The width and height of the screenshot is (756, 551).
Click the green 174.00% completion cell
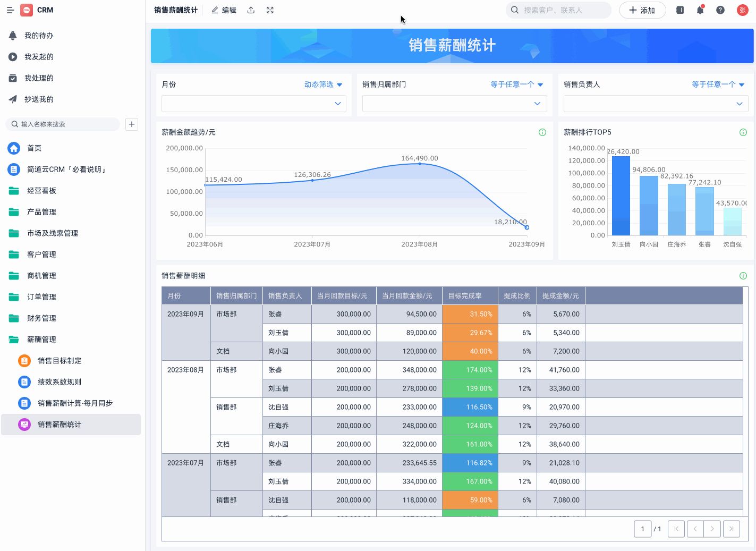pos(470,370)
